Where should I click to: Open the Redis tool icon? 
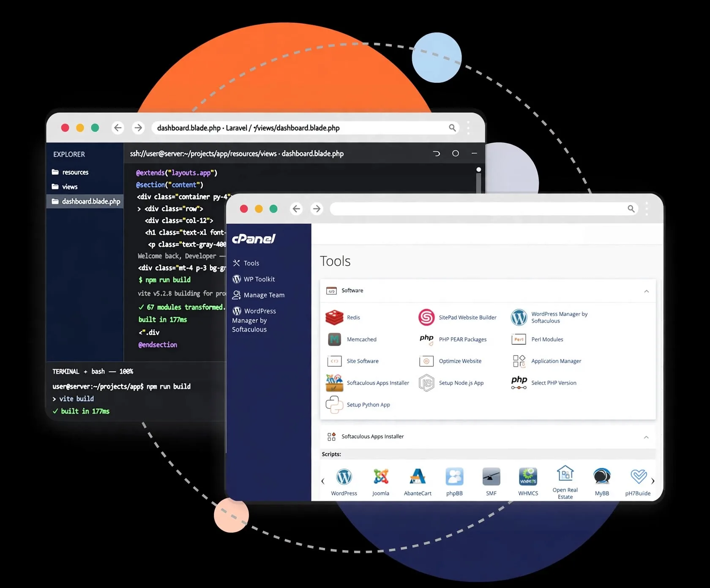tap(334, 317)
